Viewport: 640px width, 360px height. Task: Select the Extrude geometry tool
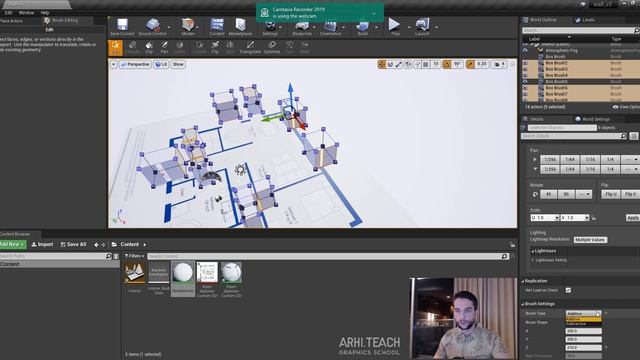click(x=132, y=48)
